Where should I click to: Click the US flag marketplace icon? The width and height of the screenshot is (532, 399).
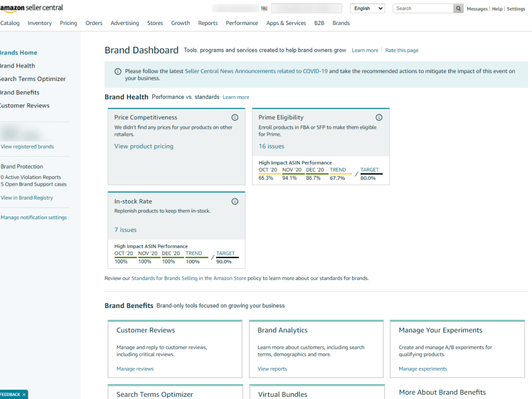point(264,9)
